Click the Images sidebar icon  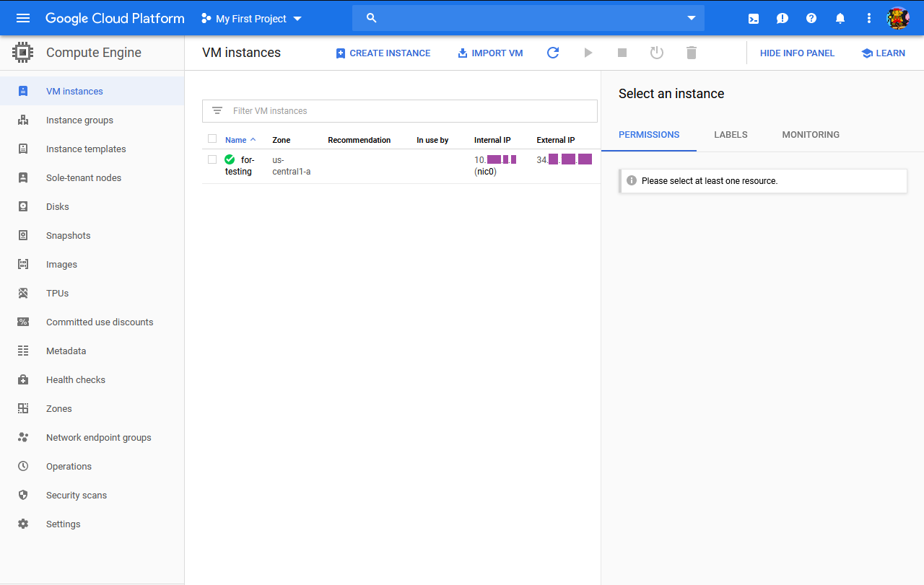pos(23,264)
